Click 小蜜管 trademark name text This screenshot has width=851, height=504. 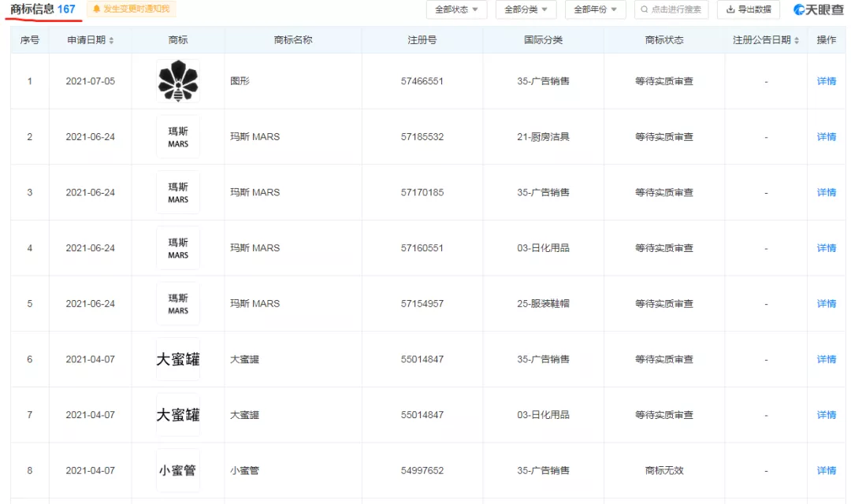click(x=244, y=470)
